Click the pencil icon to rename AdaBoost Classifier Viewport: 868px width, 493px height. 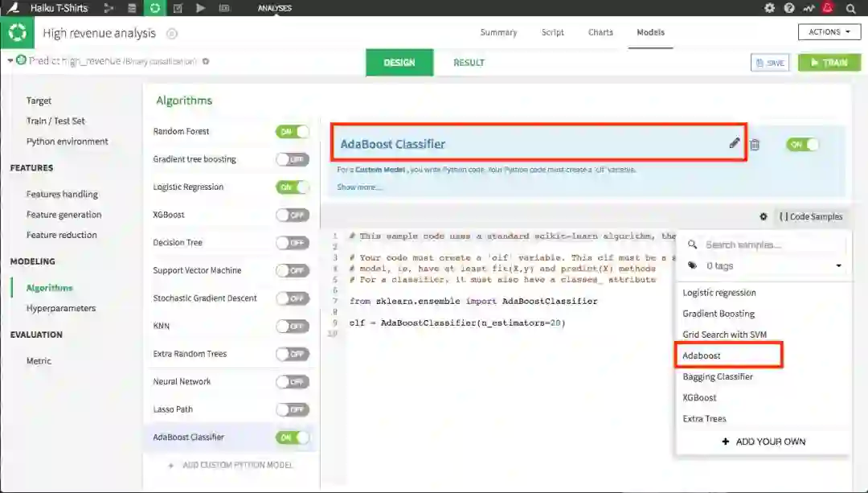click(x=734, y=143)
